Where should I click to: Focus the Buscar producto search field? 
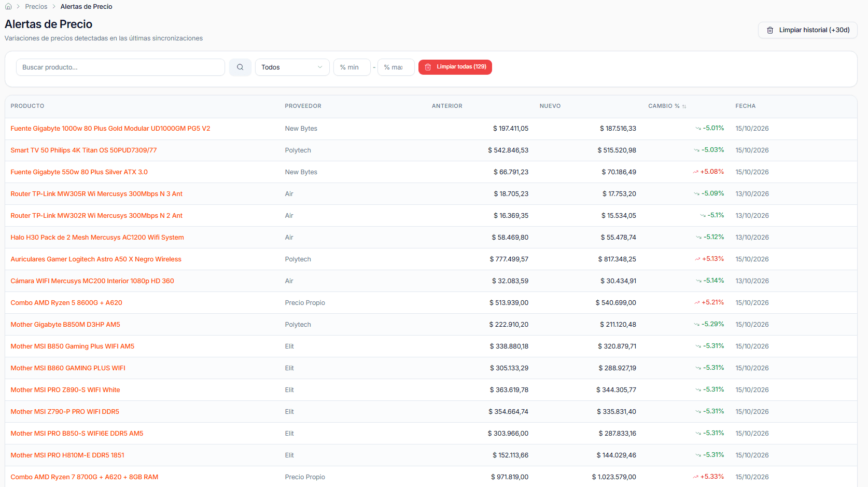pos(120,67)
